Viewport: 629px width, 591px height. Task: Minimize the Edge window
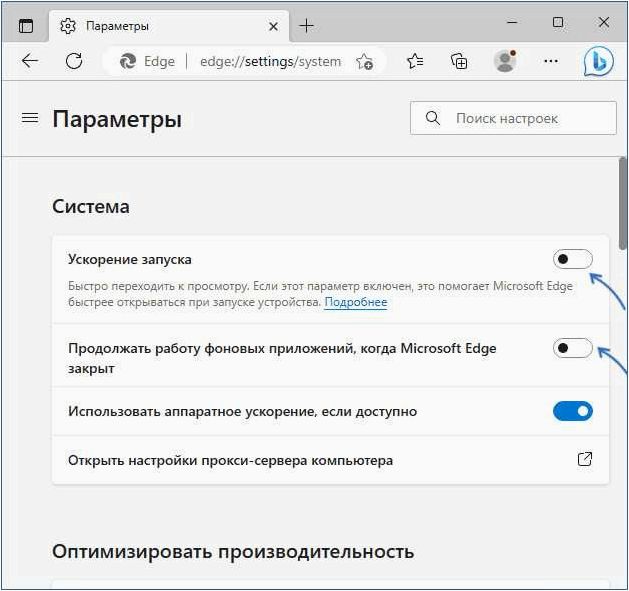pyautogui.click(x=512, y=22)
